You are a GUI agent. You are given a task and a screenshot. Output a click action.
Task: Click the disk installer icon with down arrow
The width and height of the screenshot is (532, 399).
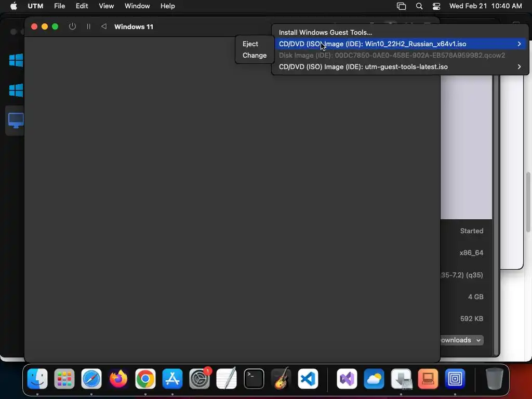point(401,379)
